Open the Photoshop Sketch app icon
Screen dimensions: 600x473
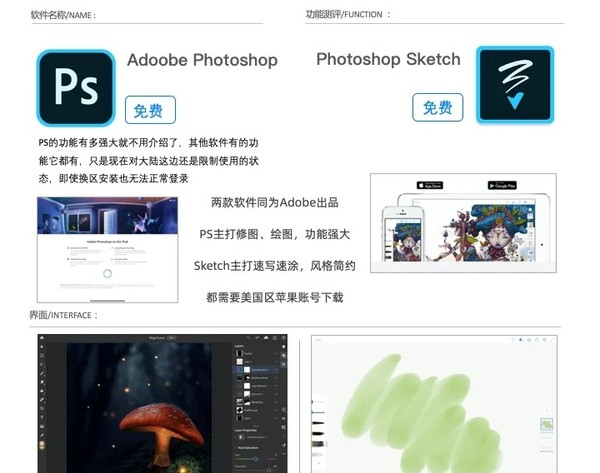click(515, 85)
